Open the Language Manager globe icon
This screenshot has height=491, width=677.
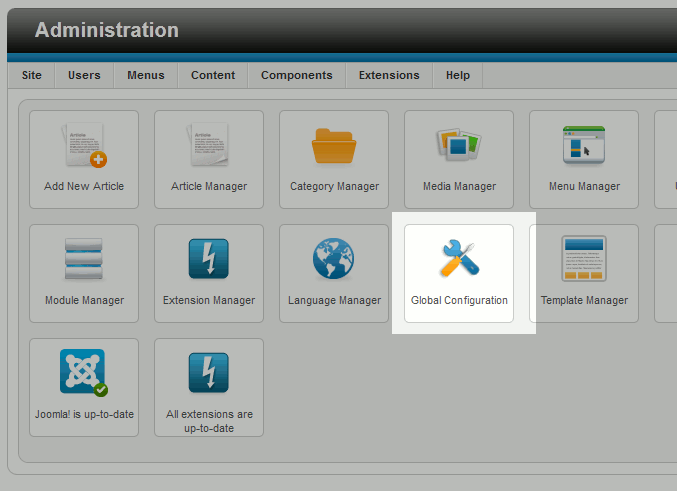(x=333, y=258)
